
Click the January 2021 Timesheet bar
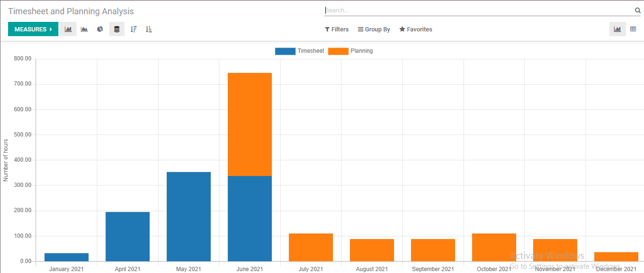(x=66, y=257)
